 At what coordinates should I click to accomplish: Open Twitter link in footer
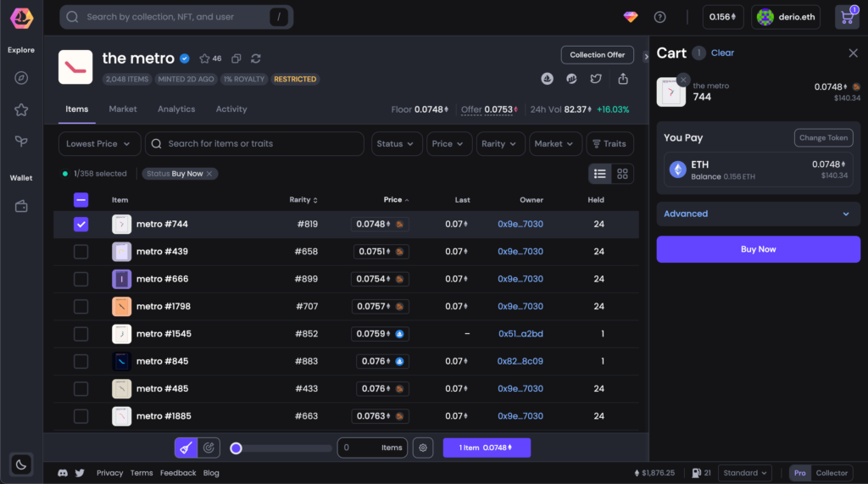80,473
